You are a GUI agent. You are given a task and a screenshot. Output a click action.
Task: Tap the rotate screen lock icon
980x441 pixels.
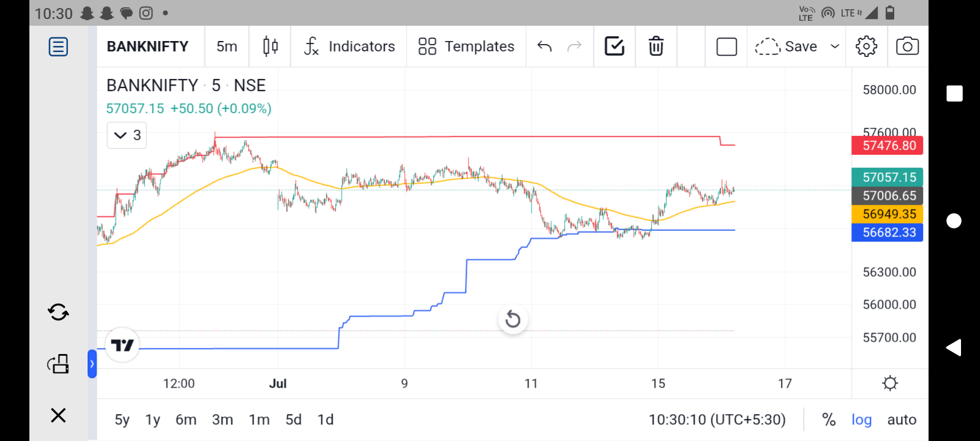click(x=58, y=364)
